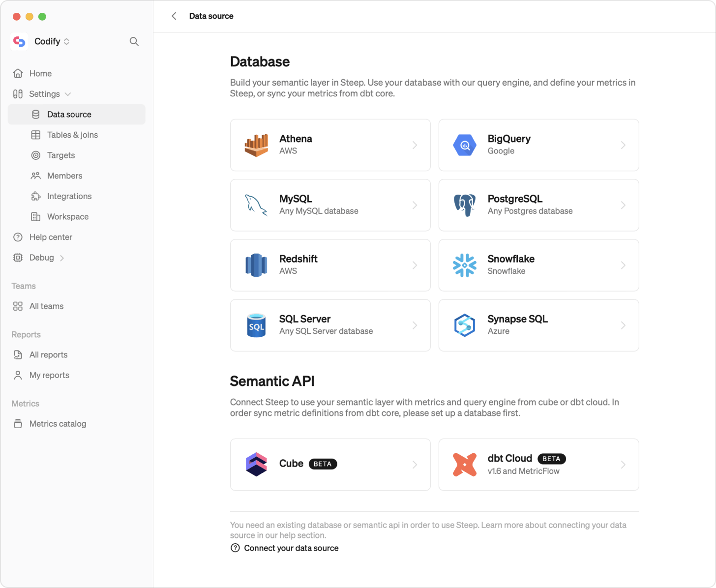
Task: Click the Workspace building icon
Action: click(36, 217)
